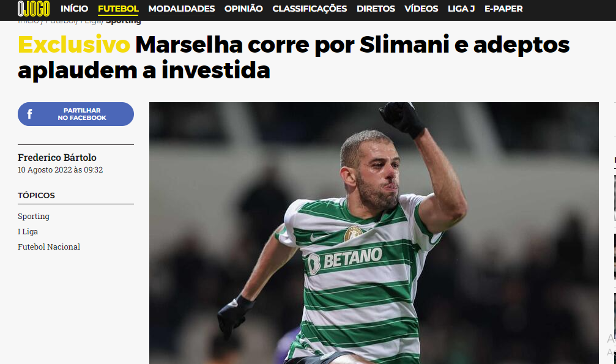Open CLASSIFICAÇÕES in the nav bar

[310, 9]
